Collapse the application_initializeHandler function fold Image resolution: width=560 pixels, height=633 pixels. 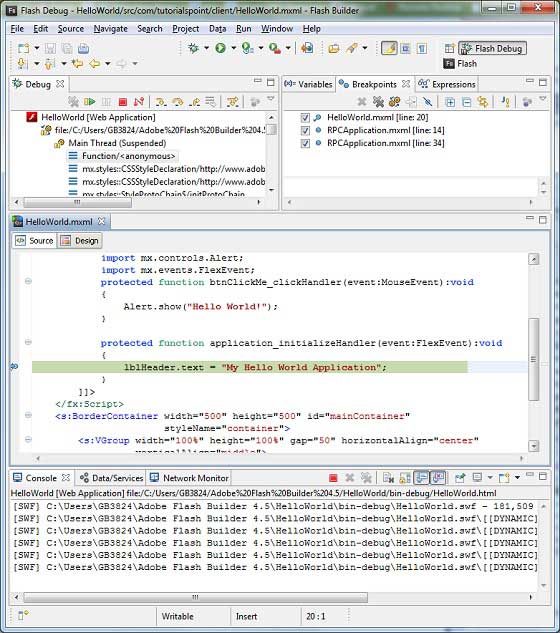[x=28, y=342]
